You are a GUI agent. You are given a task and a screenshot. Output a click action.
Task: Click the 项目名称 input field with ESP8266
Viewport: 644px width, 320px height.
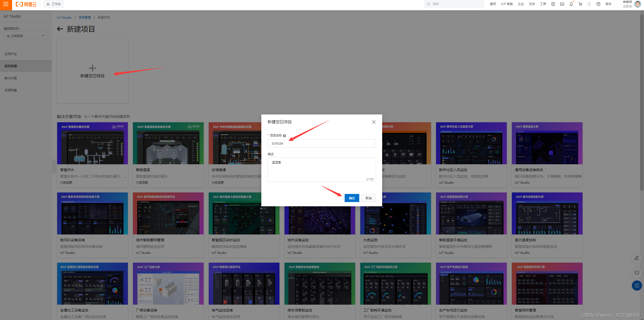[x=321, y=144]
